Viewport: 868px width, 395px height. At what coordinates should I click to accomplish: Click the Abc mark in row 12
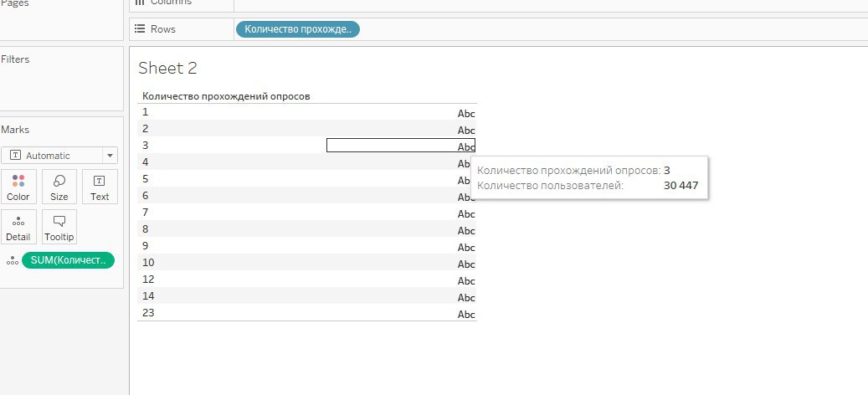465,281
